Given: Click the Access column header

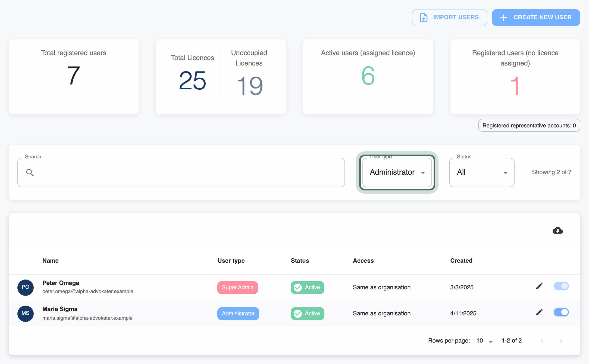Looking at the screenshot, I should point(363,261).
